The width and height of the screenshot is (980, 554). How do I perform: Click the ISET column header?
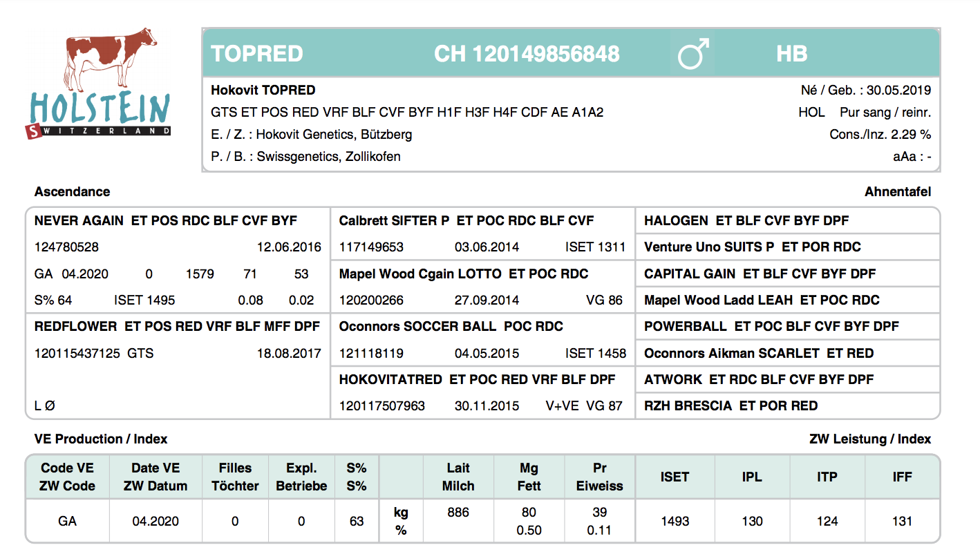pyautogui.click(x=675, y=477)
